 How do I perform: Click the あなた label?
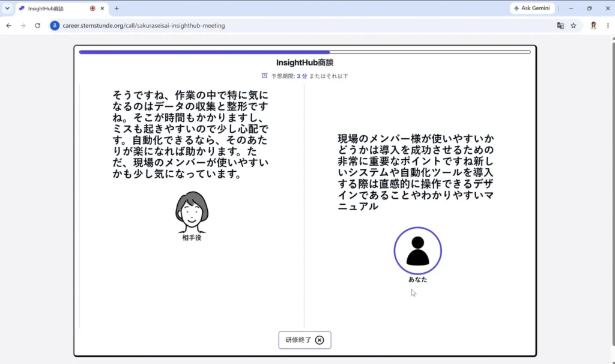pos(418,280)
